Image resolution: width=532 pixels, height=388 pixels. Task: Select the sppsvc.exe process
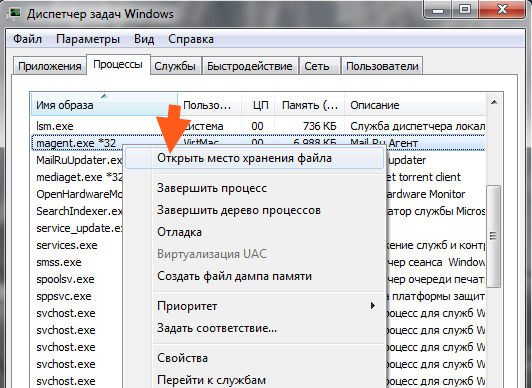pos(64,296)
